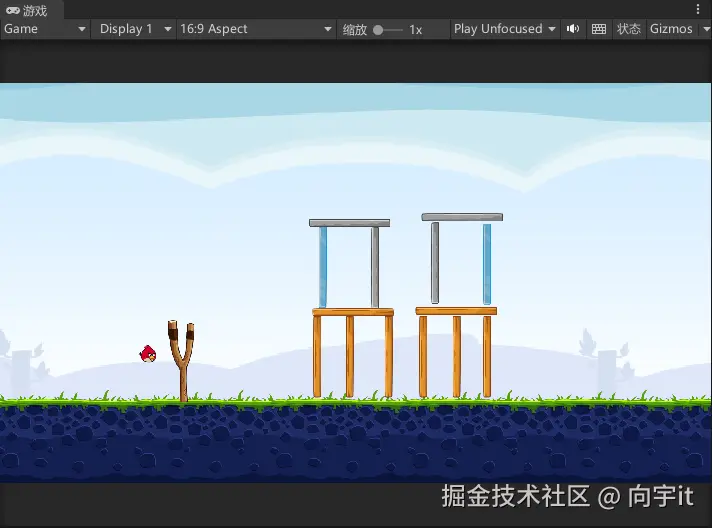Open the Game tab three-dot options menu
This screenshot has height=528, width=712.
(698, 9)
